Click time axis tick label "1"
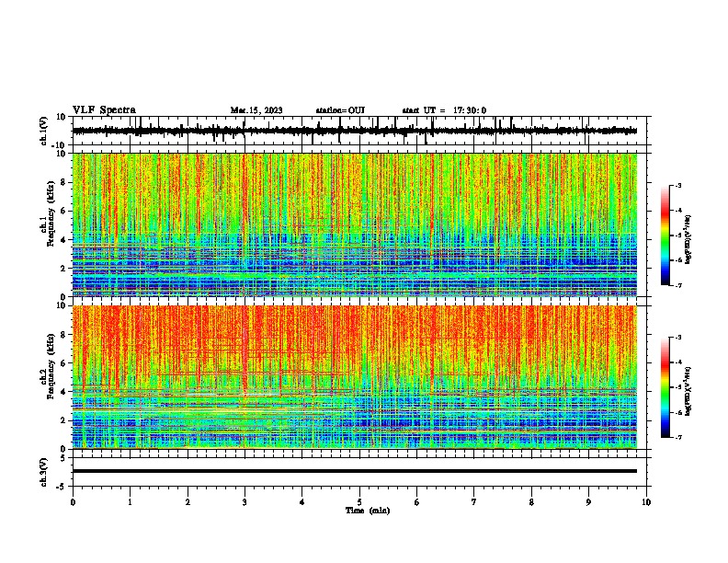This screenshot has width=728, height=563. (130, 502)
